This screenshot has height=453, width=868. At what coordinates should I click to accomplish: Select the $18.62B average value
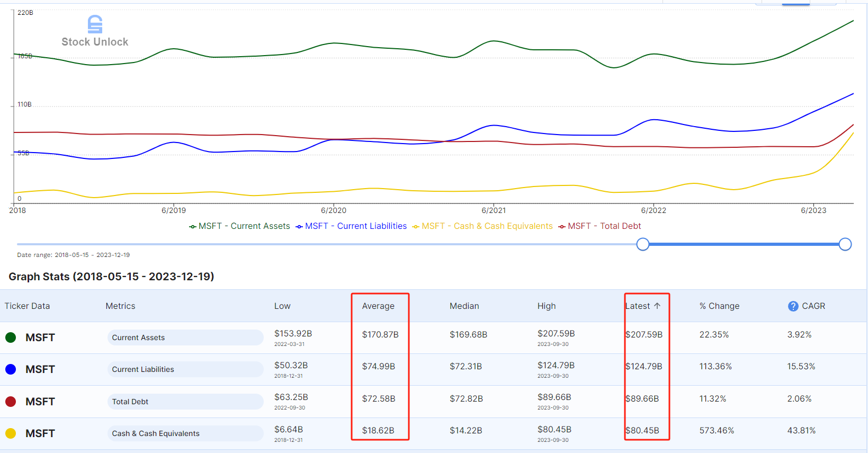378,431
